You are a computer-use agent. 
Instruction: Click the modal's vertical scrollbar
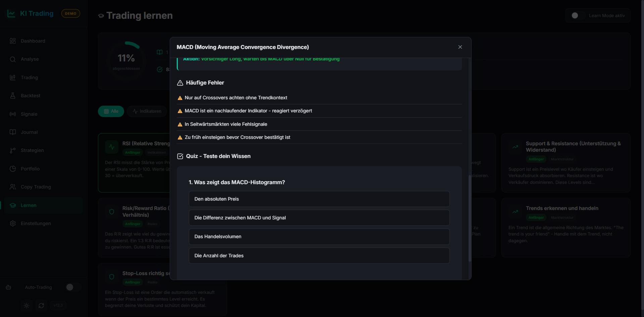click(x=470, y=218)
